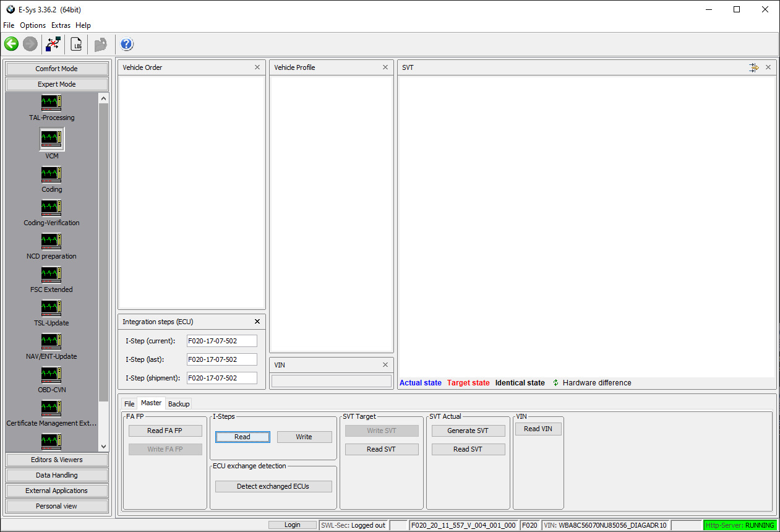Open the NAV/ENT-Update module icon
The height and width of the screenshot is (532, 780).
(x=51, y=341)
